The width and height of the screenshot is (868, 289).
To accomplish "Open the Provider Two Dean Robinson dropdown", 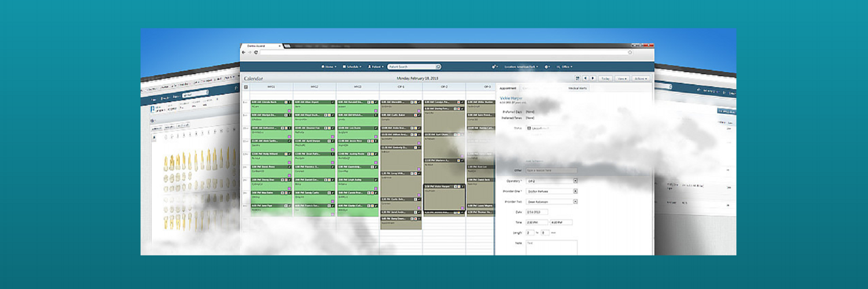I will pos(552,202).
